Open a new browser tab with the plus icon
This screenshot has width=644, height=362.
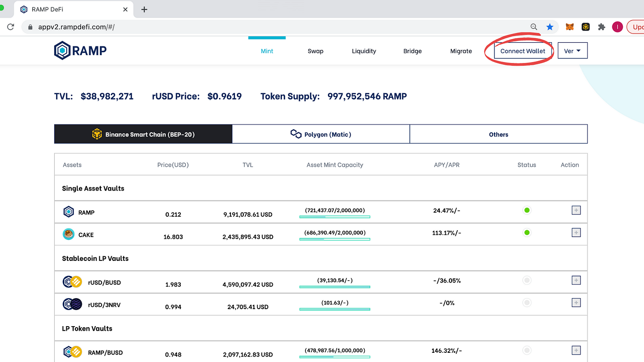click(x=144, y=9)
